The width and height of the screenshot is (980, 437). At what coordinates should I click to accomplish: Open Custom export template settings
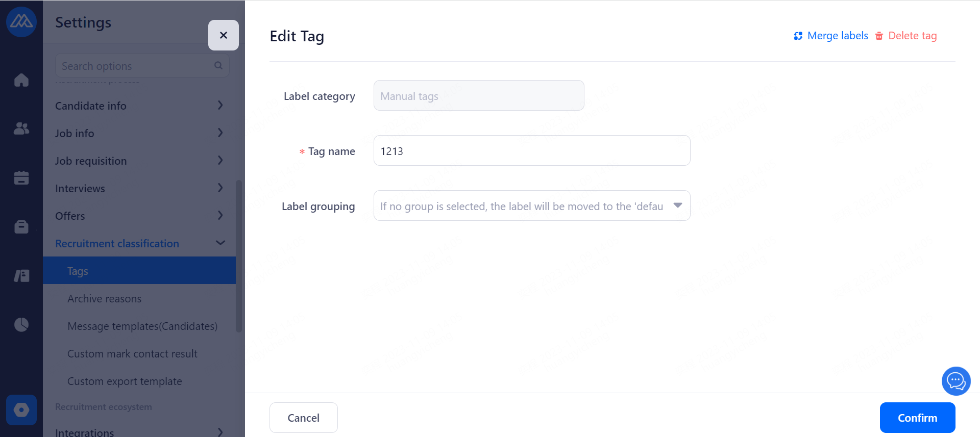(125, 381)
